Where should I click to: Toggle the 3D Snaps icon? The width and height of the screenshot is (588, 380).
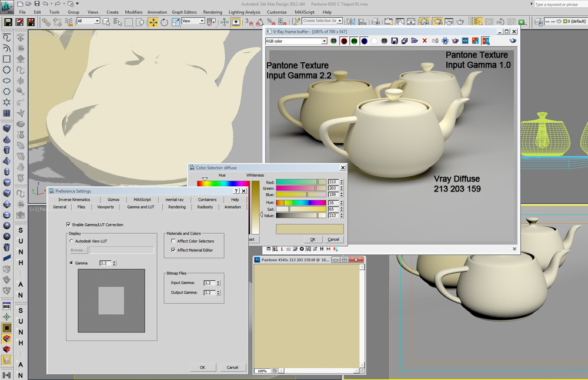point(249,22)
